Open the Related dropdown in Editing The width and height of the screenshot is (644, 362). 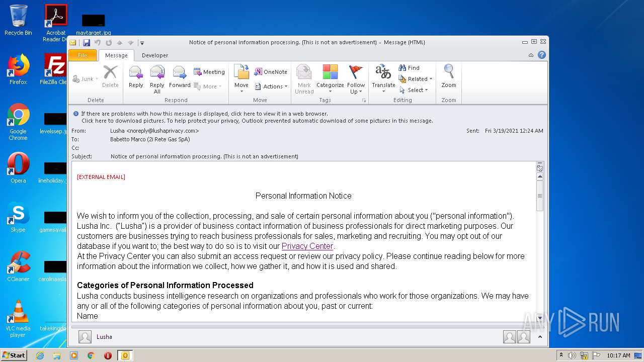(416, 79)
